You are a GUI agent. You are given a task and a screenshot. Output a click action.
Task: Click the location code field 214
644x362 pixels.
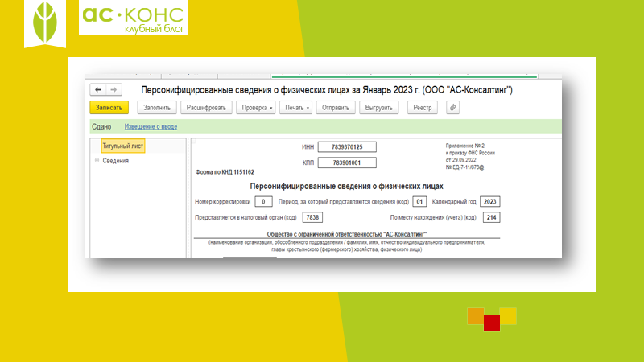point(492,217)
